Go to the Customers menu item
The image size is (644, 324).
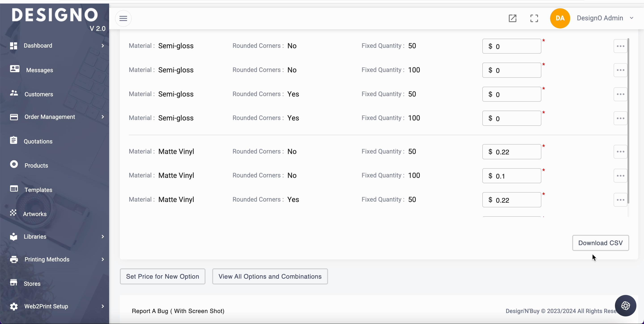[x=39, y=94]
